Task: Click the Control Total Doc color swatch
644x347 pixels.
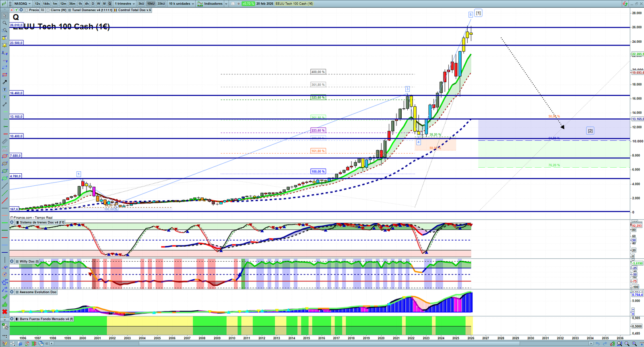Action: 116,10
